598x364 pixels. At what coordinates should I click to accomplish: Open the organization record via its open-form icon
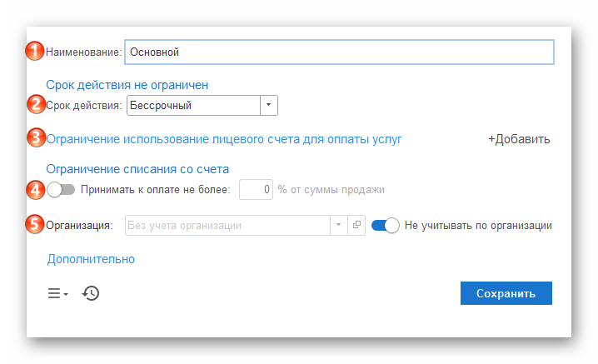pos(356,225)
